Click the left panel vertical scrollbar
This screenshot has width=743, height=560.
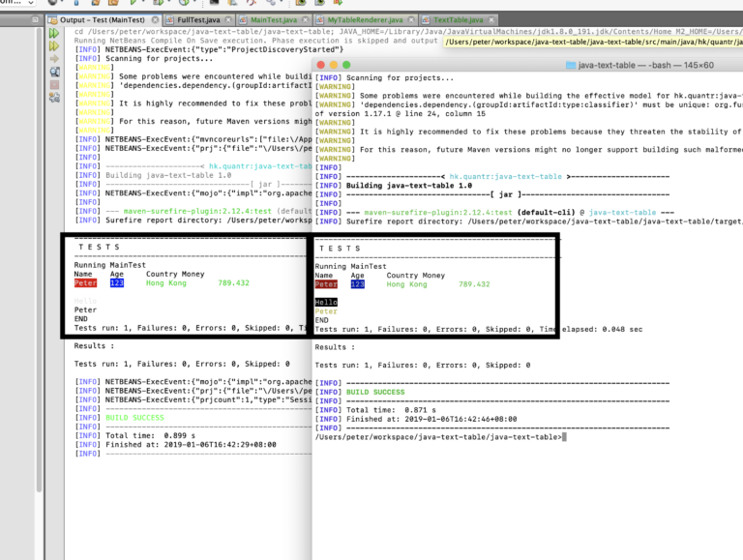point(40,259)
